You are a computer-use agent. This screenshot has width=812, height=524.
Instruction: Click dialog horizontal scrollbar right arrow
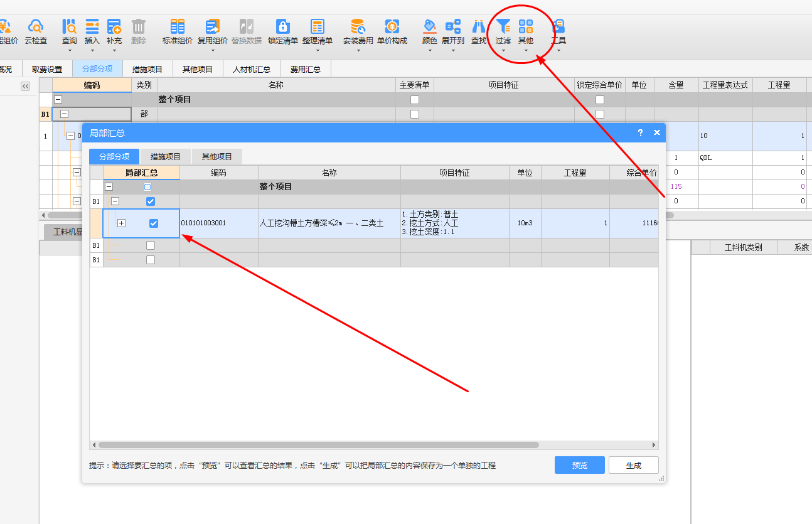click(x=654, y=445)
